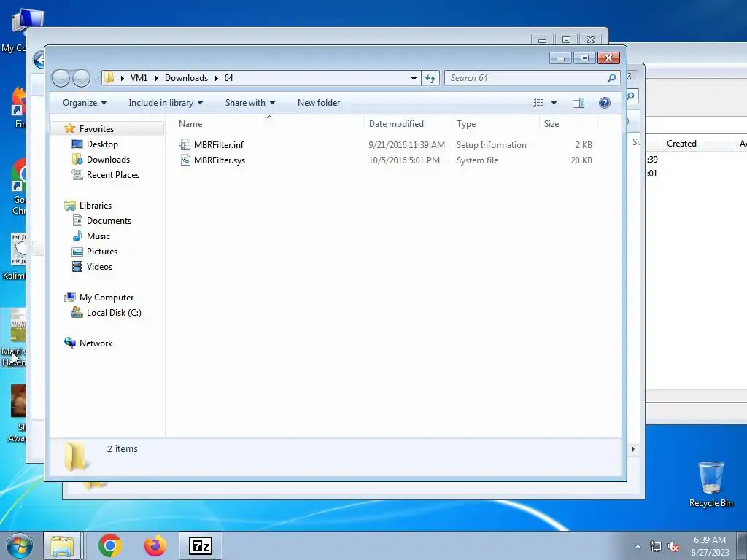Screen dimensions: 747x560
Task: Click the Forward navigation arrow
Action: [x=81, y=78]
